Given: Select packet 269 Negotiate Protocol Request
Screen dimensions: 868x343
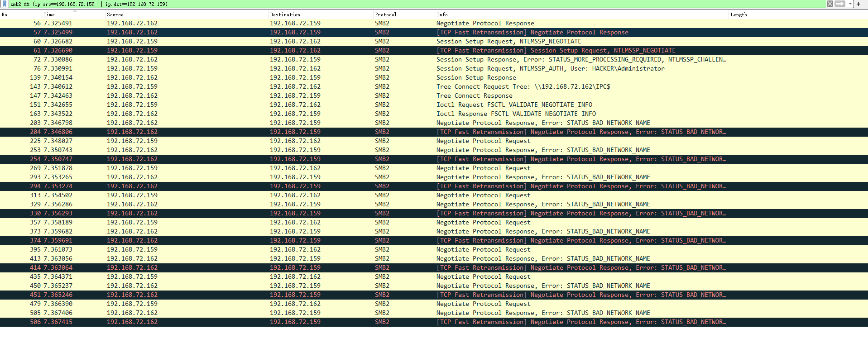Looking at the screenshot, I should [434, 168].
